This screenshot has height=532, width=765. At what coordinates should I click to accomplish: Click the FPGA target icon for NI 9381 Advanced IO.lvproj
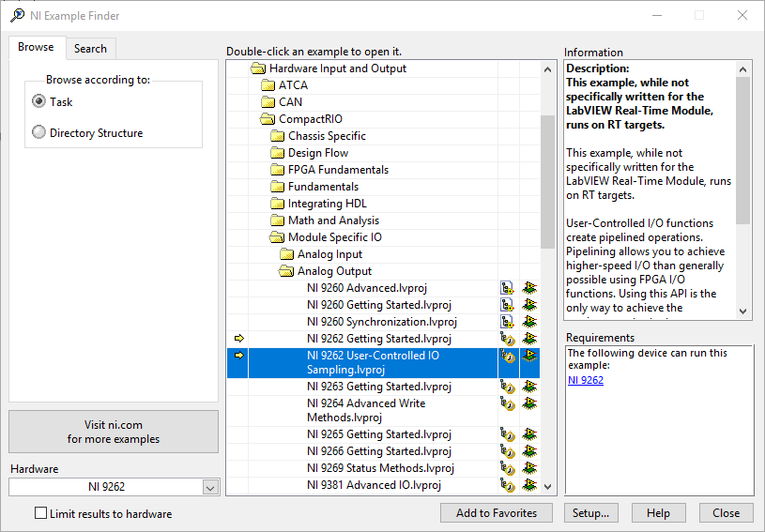[x=529, y=485]
